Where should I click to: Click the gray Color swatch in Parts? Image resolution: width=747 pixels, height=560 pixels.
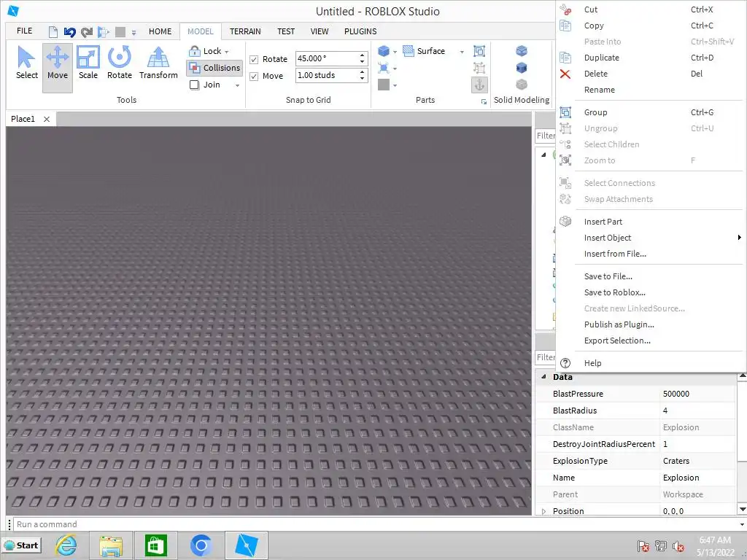coord(384,85)
